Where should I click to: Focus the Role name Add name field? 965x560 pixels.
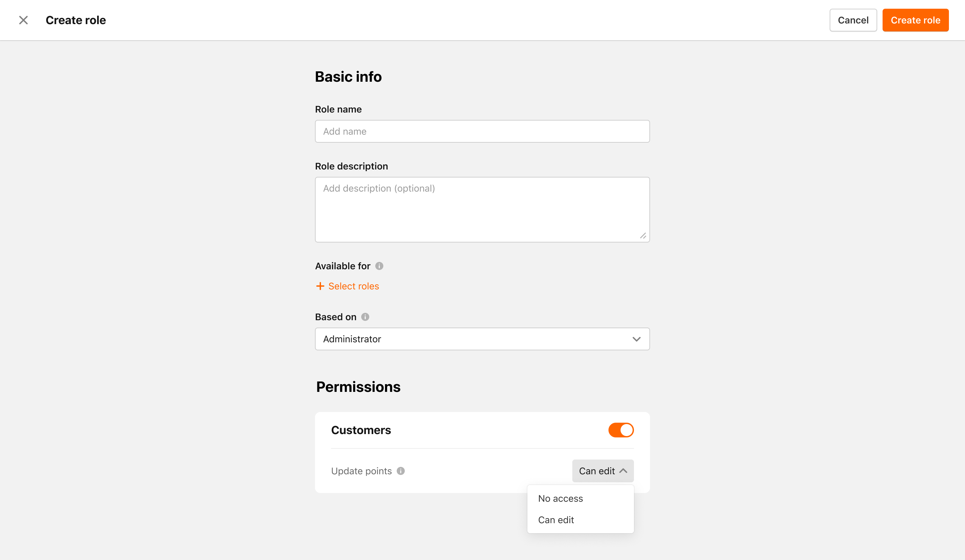pos(482,131)
